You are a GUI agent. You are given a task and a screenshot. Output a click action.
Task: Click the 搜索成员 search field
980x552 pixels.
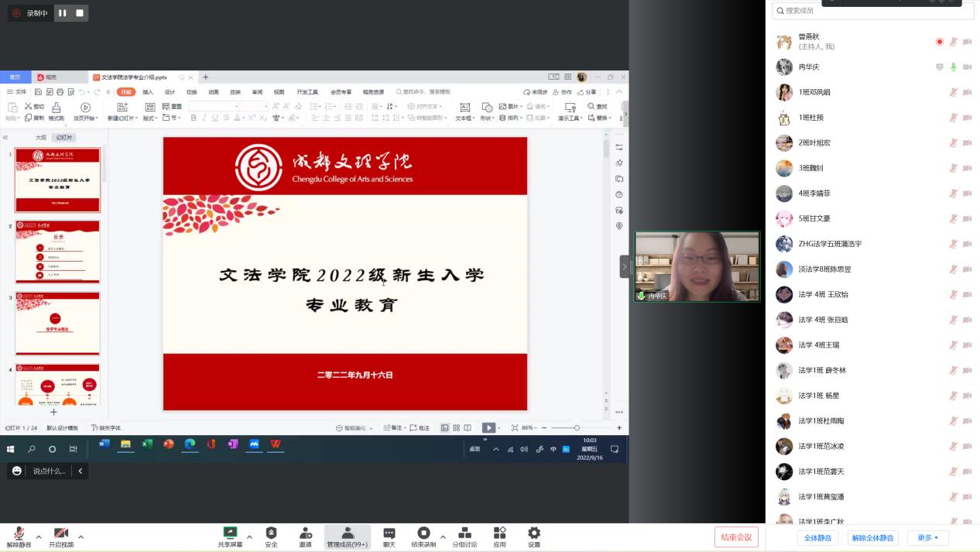[x=872, y=10]
